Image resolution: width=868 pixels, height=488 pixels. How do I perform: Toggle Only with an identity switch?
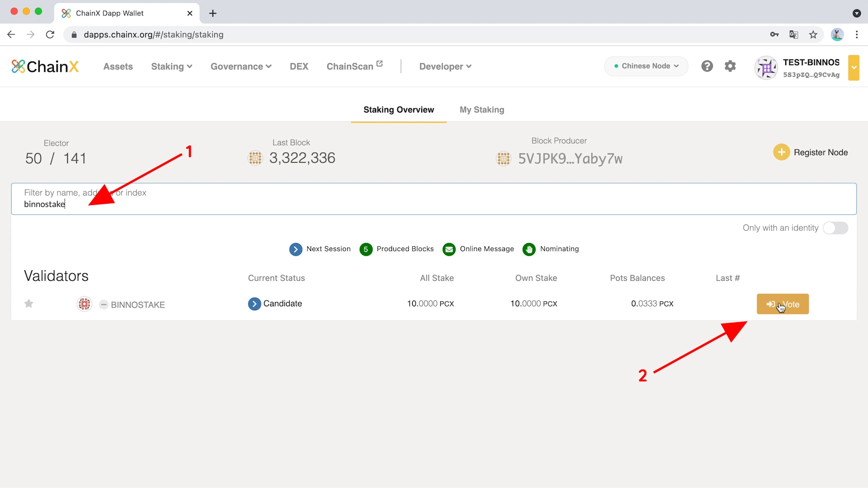(835, 228)
